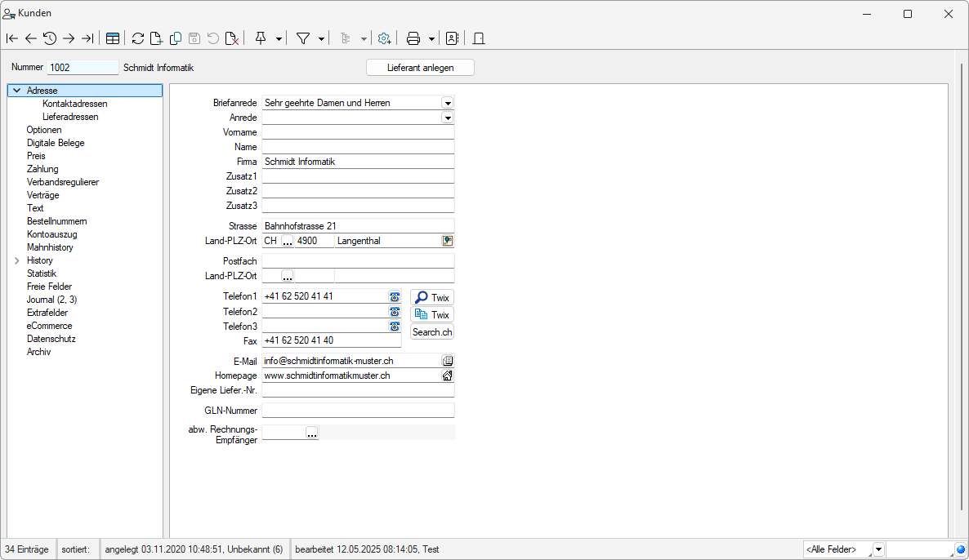
Task: Open the print options dropdown arrow
Action: pos(431,39)
